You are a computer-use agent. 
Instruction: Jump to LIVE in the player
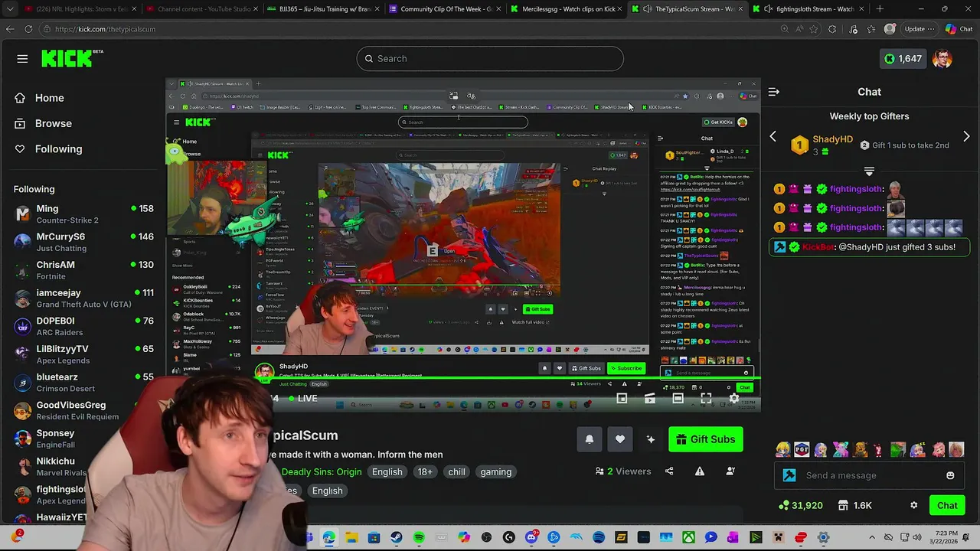302,399
